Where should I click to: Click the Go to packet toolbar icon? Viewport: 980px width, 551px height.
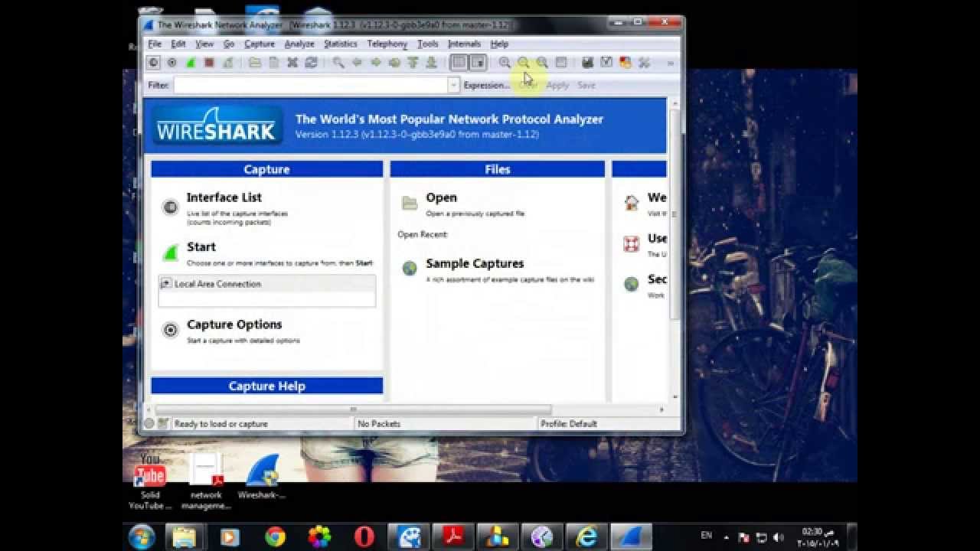[x=394, y=63]
